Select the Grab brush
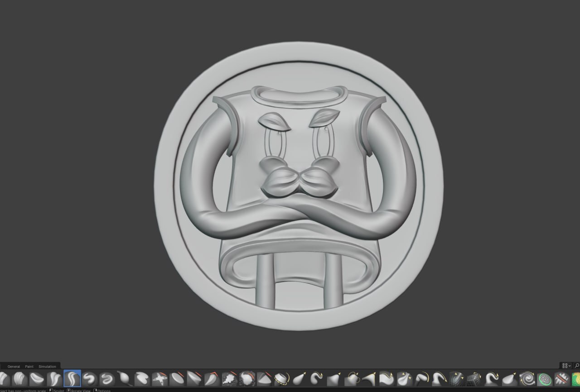 (334, 378)
